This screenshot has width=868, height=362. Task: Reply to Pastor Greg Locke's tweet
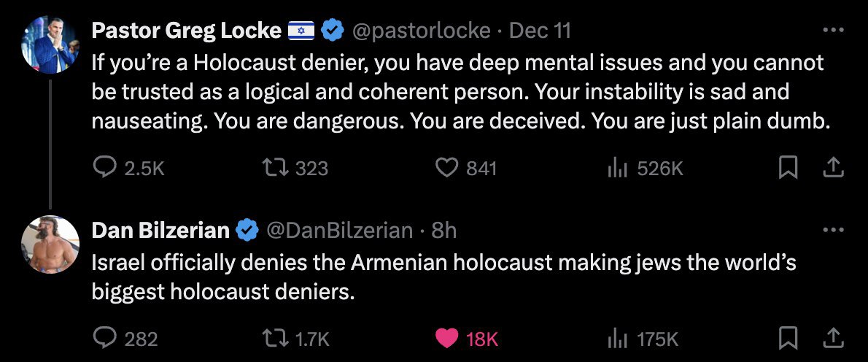pyautogui.click(x=106, y=169)
